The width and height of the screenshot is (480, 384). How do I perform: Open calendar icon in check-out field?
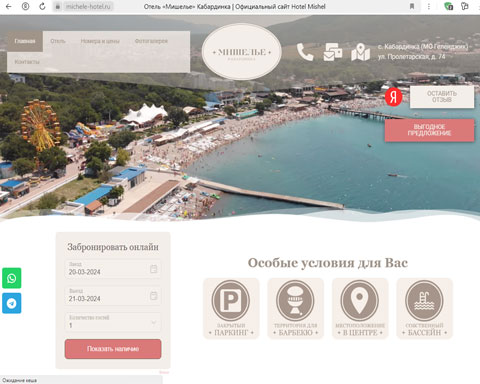coord(153,296)
